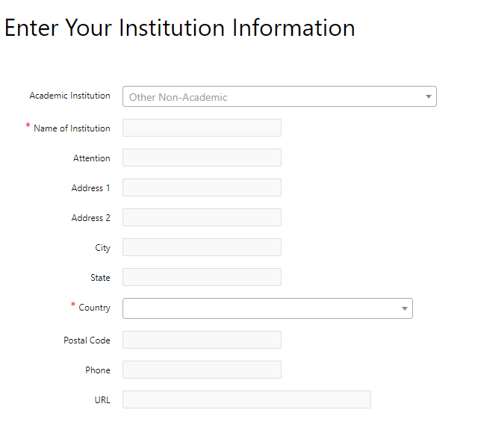Focus the URL input field
The height and width of the screenshot is (448, 478).
[x=246, y=399]
